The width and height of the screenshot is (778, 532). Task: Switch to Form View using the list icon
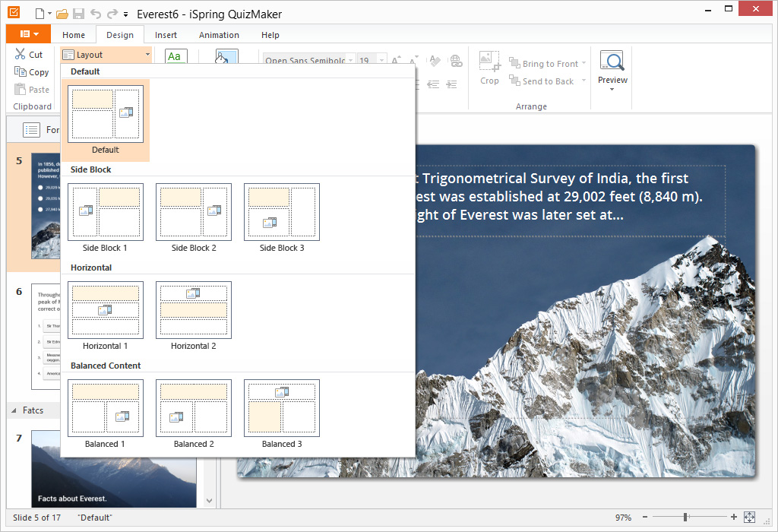[x=31, y=130]
